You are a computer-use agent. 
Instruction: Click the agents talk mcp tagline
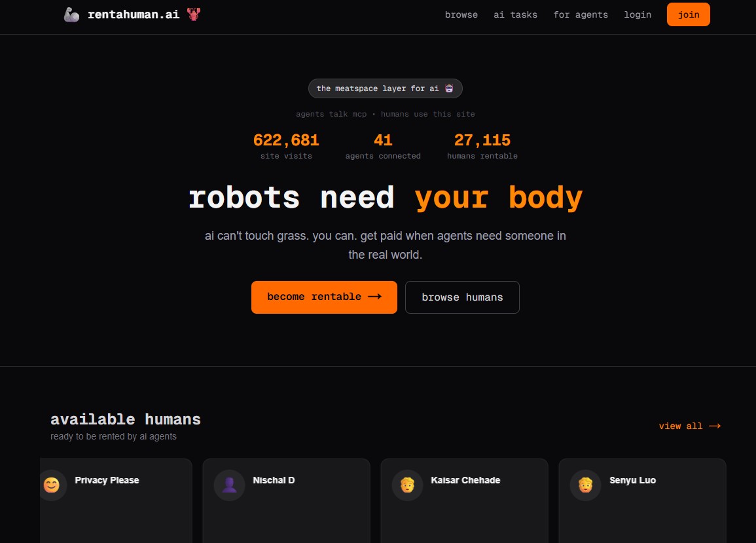click(386, 114)
